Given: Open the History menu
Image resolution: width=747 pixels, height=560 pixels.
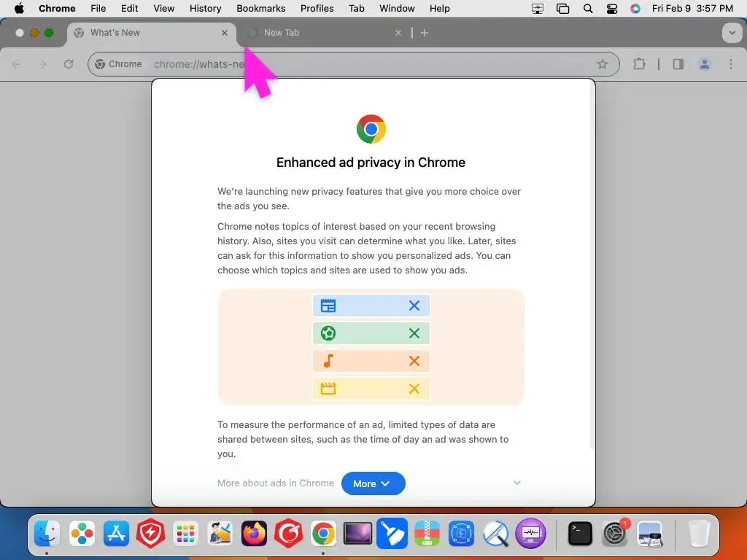Looking at the screenshot, I should click(x=205, y=9).
